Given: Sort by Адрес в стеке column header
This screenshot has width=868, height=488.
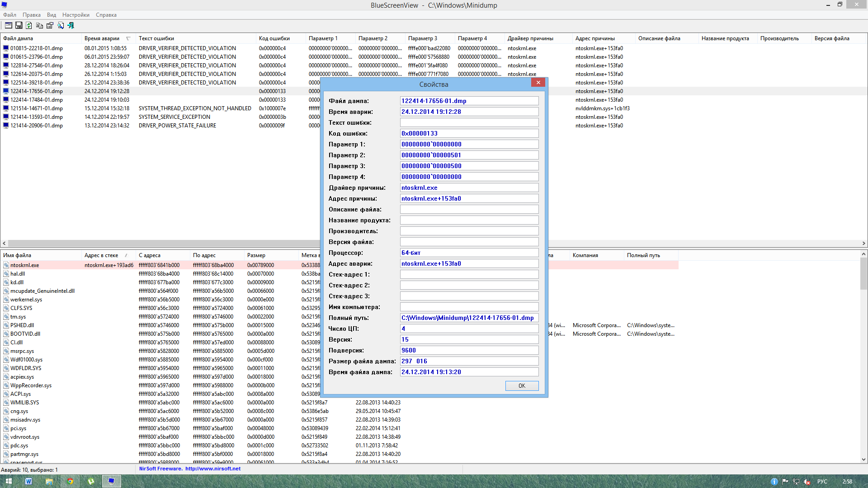Looking at the screenshot, I should pos(101,255).
